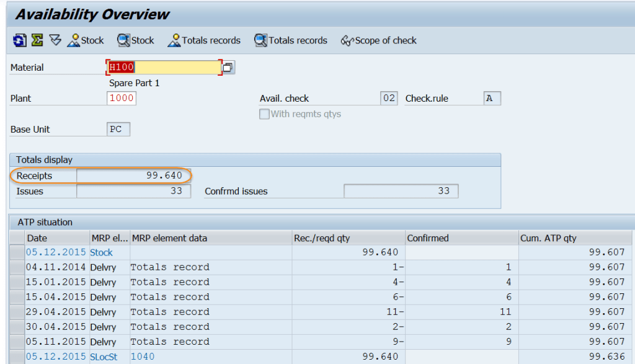This screenshot has width=635, height=364.
Task: Open the Avail. check value selector
Action: click(388, 97)
